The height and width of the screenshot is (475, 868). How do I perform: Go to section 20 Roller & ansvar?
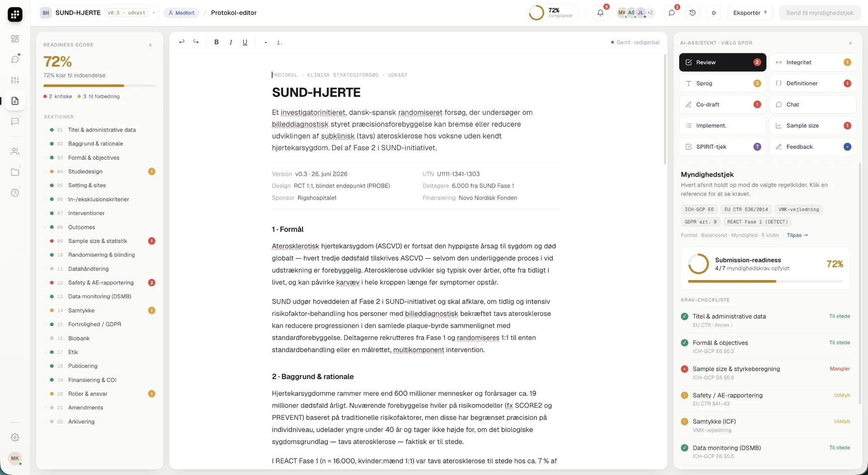coord(99,394)
